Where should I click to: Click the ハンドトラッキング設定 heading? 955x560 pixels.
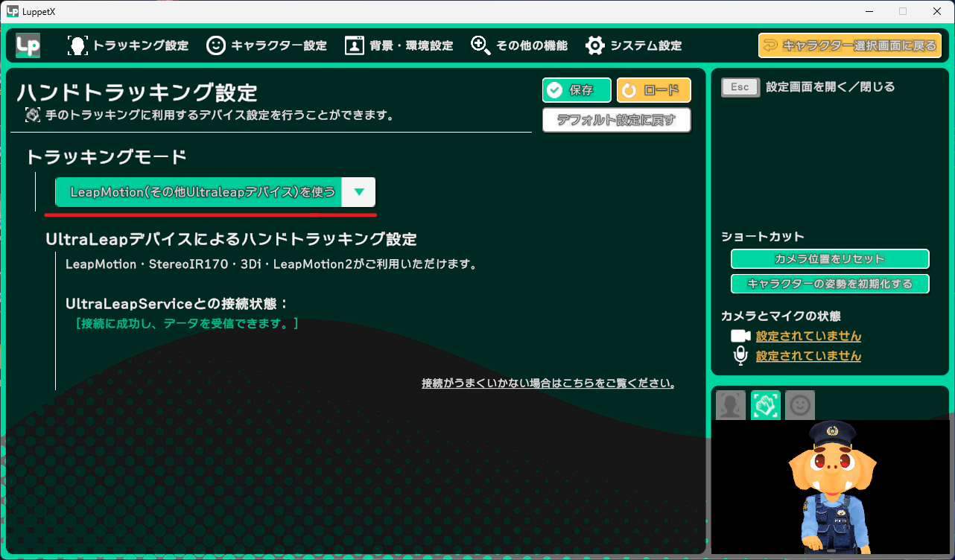point(137,92)
